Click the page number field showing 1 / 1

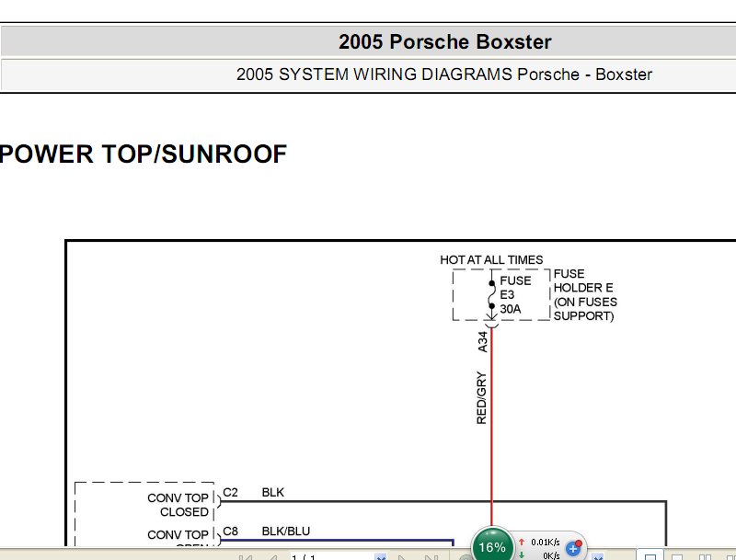point(332,556)
